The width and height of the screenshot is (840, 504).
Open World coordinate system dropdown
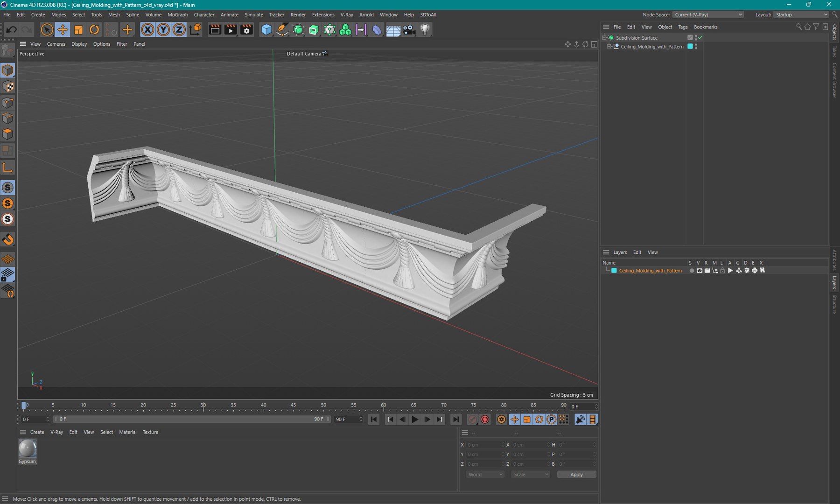point(485,475)
